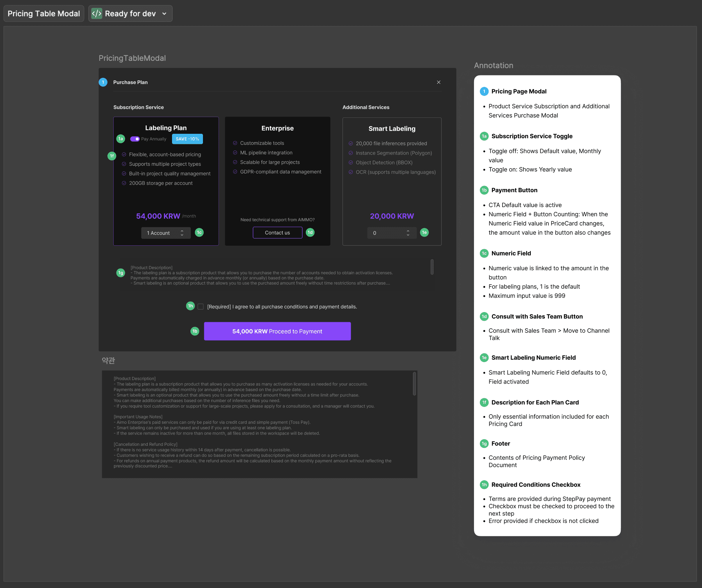Click the blue annotation marker 1 beside Purchase Plan

[x=103, y=82]
